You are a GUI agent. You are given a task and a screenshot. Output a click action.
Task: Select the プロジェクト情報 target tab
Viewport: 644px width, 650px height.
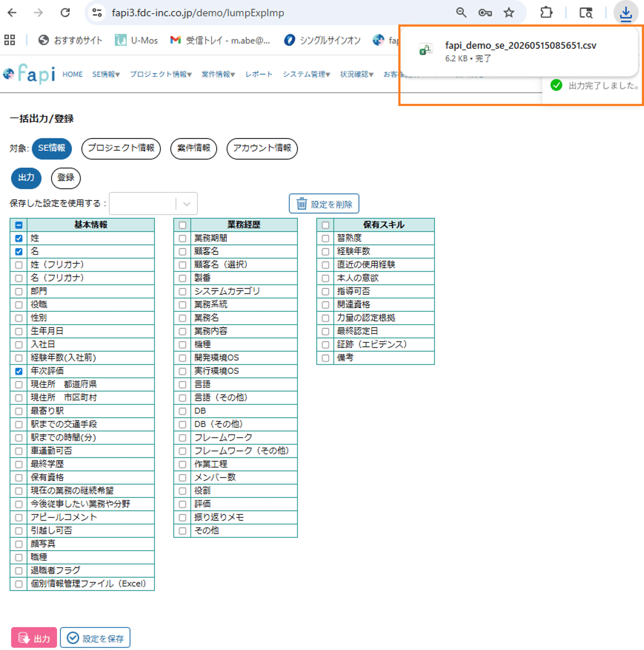121,148
